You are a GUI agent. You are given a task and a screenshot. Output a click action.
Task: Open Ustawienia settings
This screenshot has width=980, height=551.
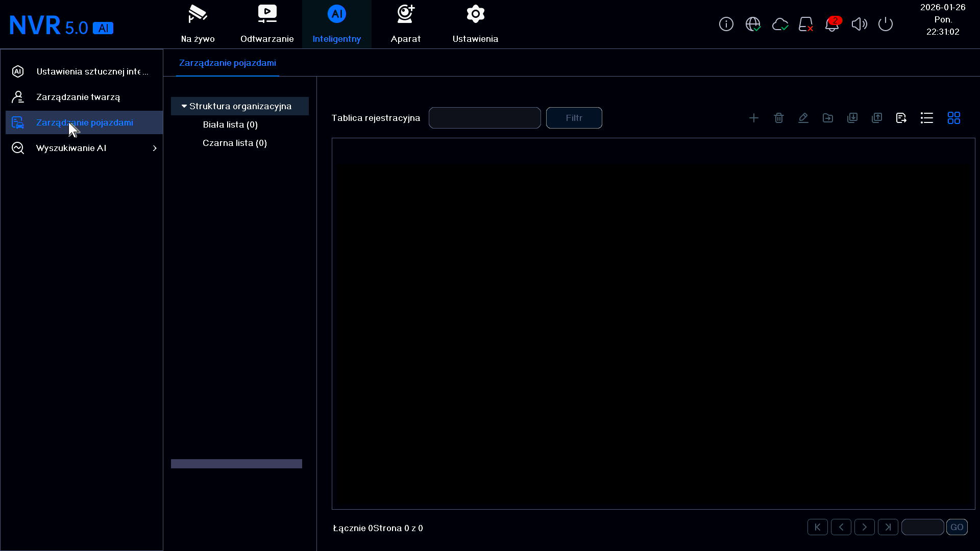click(x=475, y=24)
